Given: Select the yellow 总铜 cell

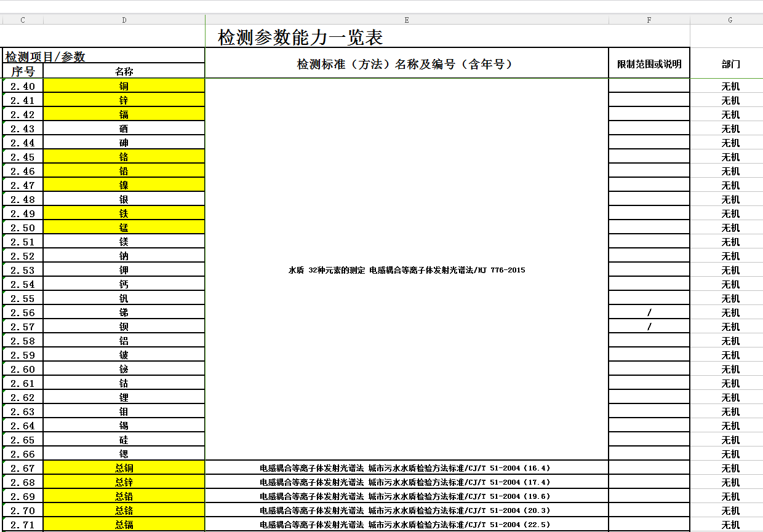Looking at the screenshot, I should [124, 467].
